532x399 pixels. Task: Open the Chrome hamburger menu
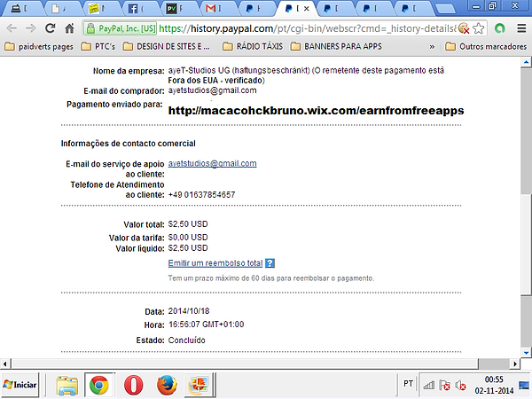point(521,28)
